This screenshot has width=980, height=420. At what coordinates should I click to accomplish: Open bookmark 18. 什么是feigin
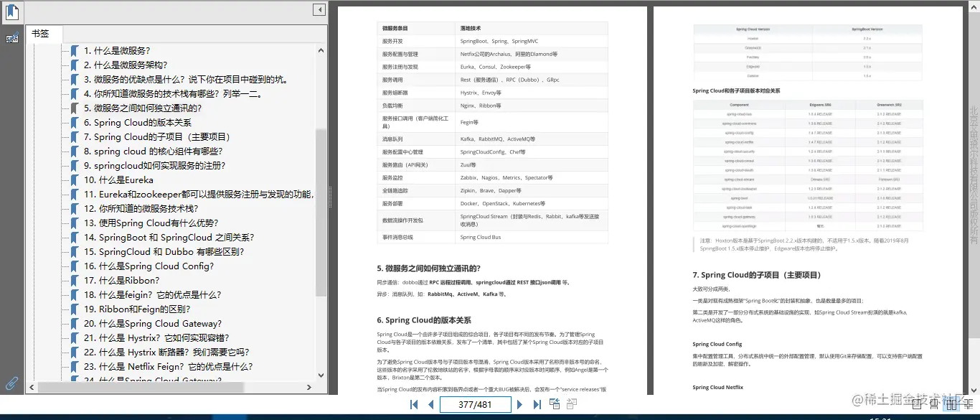click(x=152, y=295)
